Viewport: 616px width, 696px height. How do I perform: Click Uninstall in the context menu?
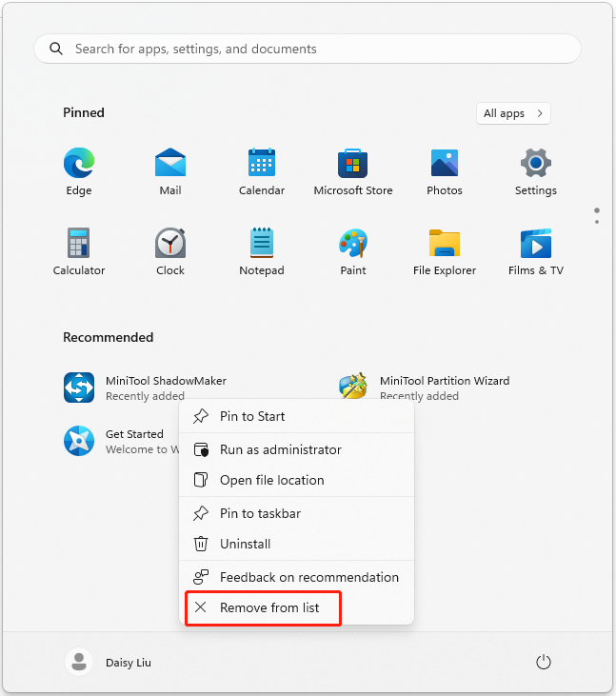(245, 544)
